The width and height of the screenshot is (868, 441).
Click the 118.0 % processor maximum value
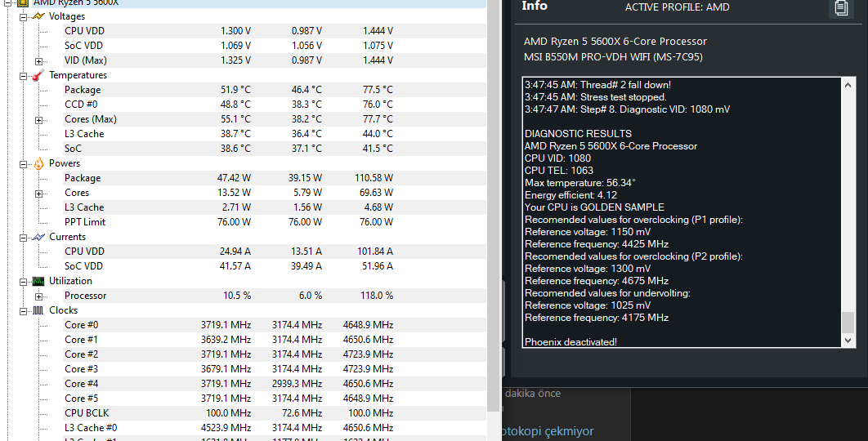tap(377, 296)
